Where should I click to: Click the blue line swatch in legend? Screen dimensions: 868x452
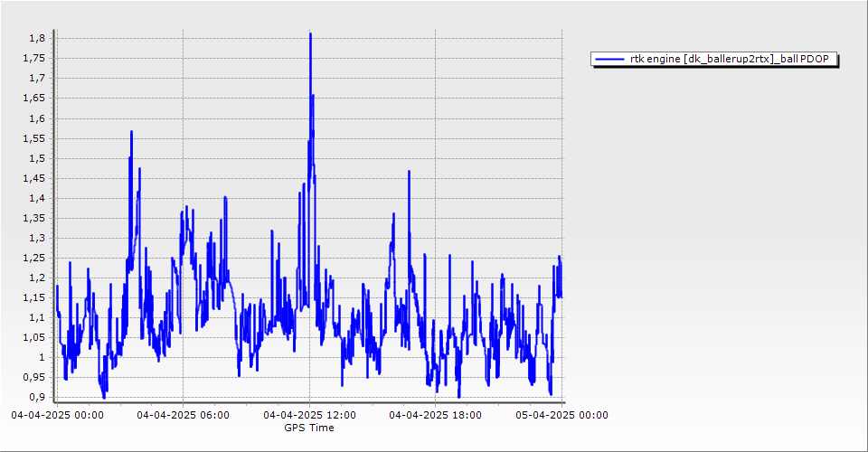pyautogui.click(x=609, y=59)
